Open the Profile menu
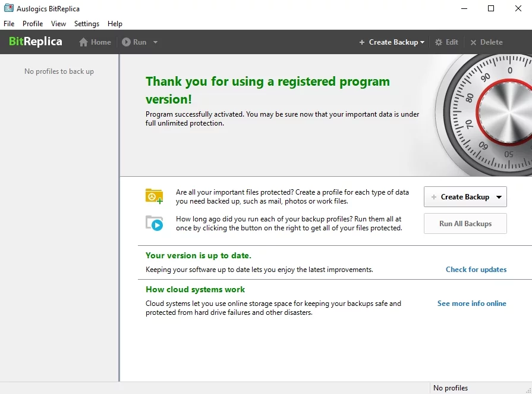This screenshot has height=394, width=532. 33,24
